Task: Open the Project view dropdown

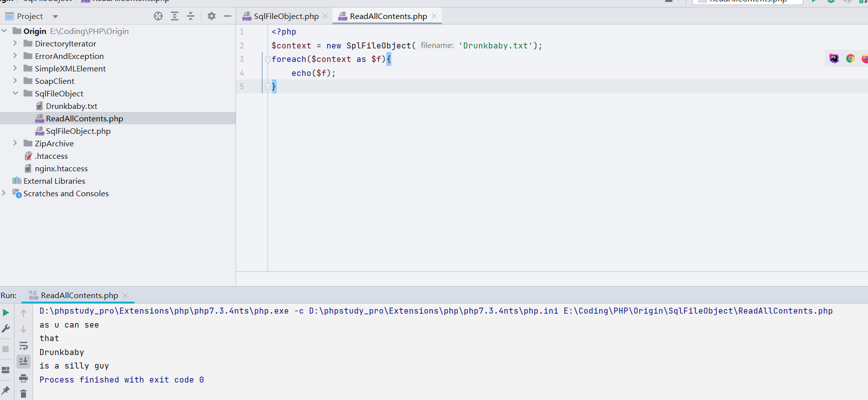Action: point(55,16)
